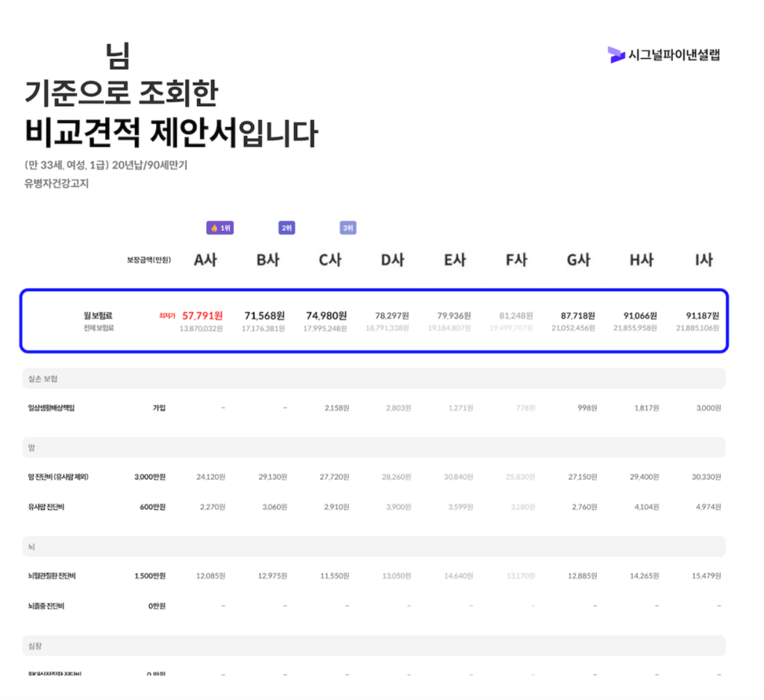Click the 3위 rank badge above C사
The image size is (764, 700).
point(347,228)
